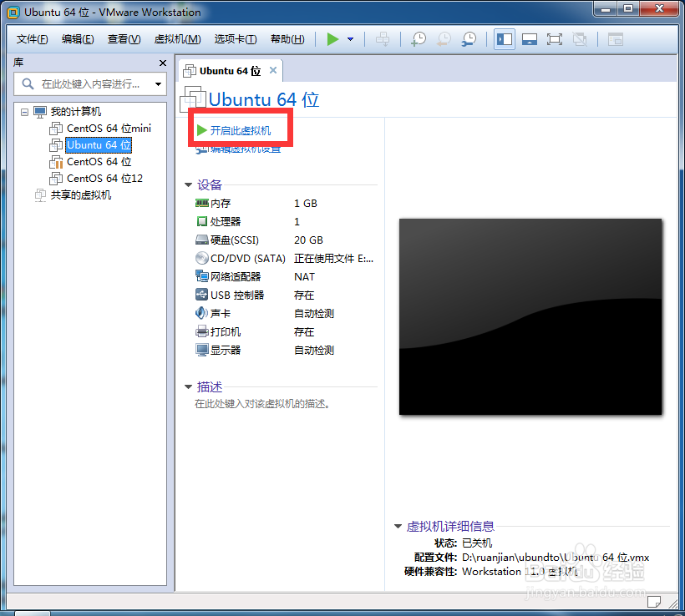Close the 库 library panel

tap(163, 63)
